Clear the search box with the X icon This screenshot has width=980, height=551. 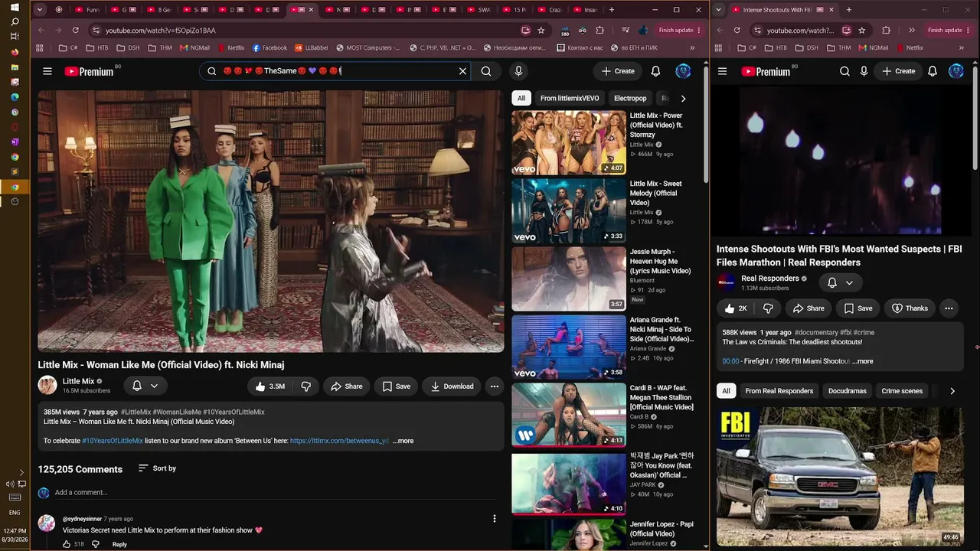(x=462, y=71)
